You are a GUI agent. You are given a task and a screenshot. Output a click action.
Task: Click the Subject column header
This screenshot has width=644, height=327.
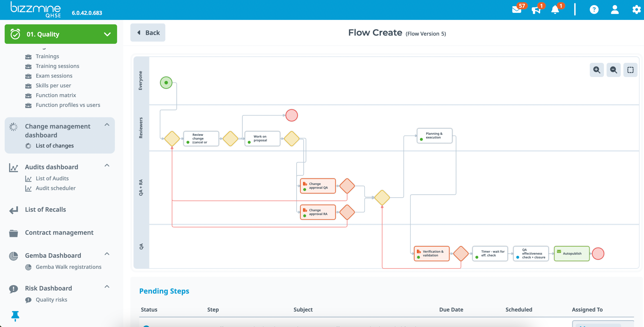303,309
